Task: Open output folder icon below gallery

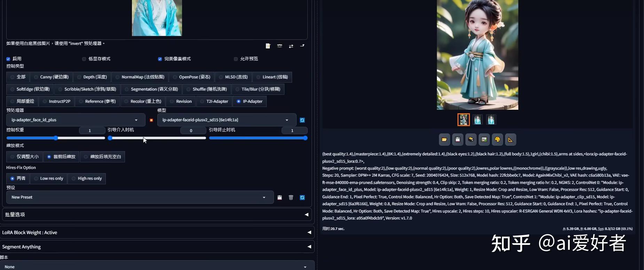Action: 444,139
